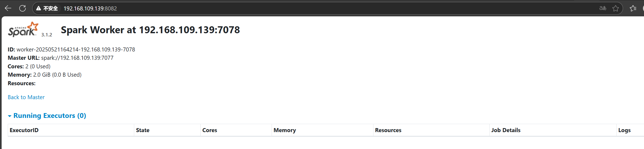Open the translate page icon
The height and width of the screenshot is (149, 644).
pyautogui.click(x=603, y=8)
